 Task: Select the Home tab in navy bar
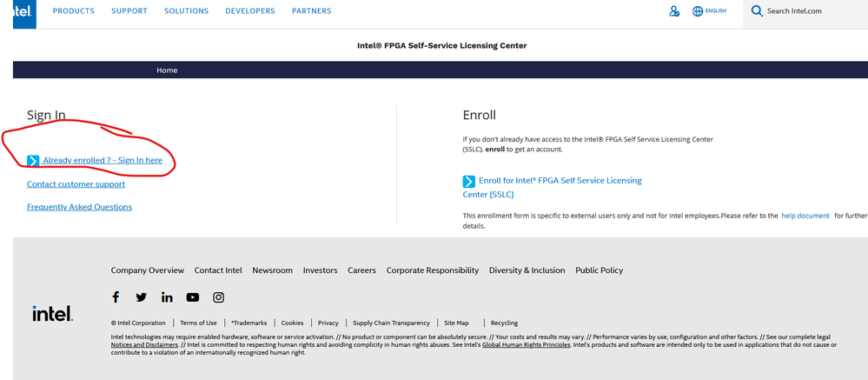[167, 70]
